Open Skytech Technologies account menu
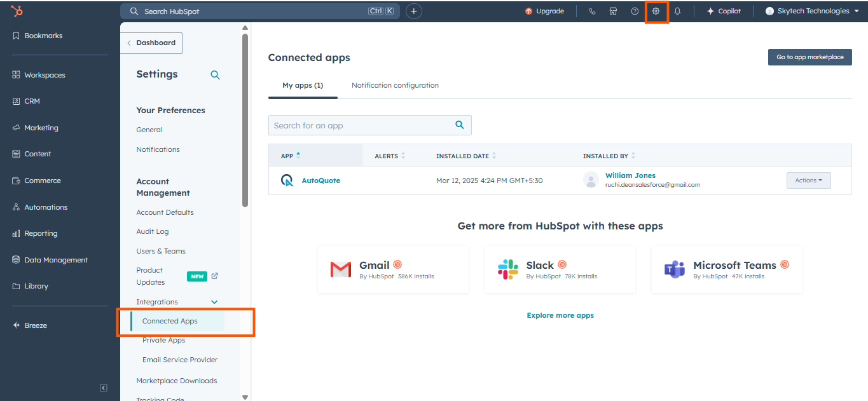The image size is (868, 401). tap(812, 11)
